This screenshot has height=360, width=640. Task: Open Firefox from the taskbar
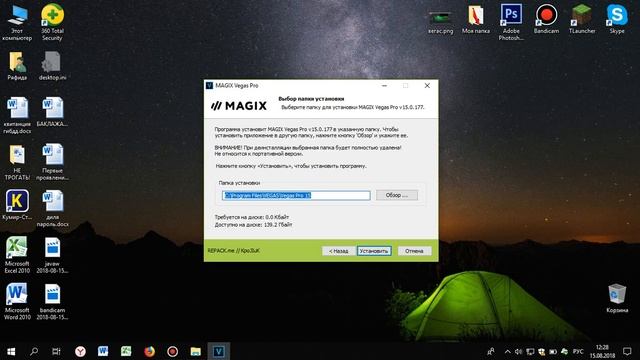click(149, 351)
